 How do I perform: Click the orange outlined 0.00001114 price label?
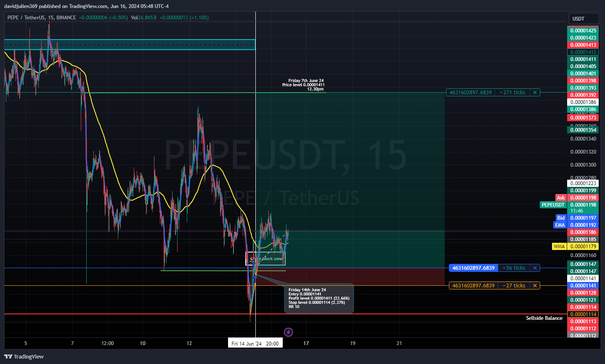583,314
